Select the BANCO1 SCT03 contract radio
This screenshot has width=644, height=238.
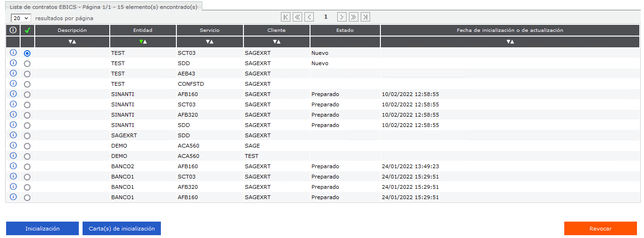[x=27, y=177]
